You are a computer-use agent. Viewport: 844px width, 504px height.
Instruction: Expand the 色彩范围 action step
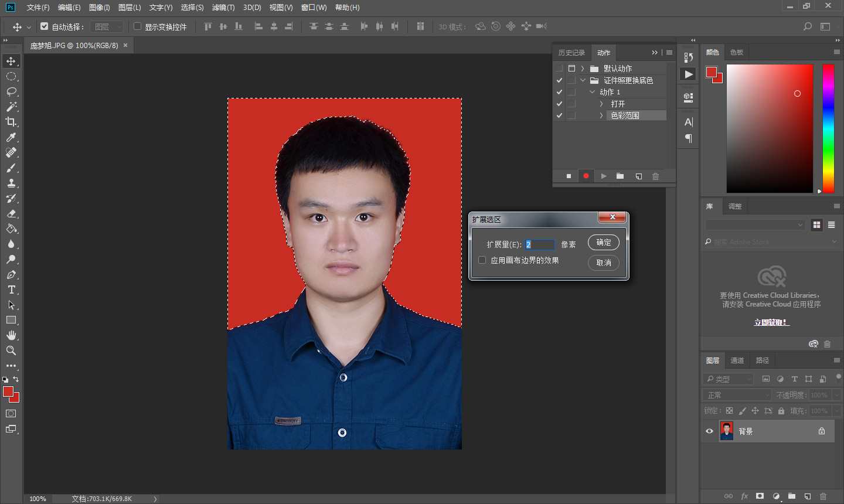coord(601,115)
